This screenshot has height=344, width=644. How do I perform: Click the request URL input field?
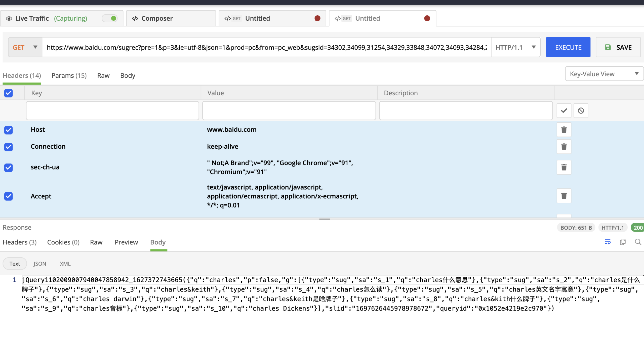point(267,47)
